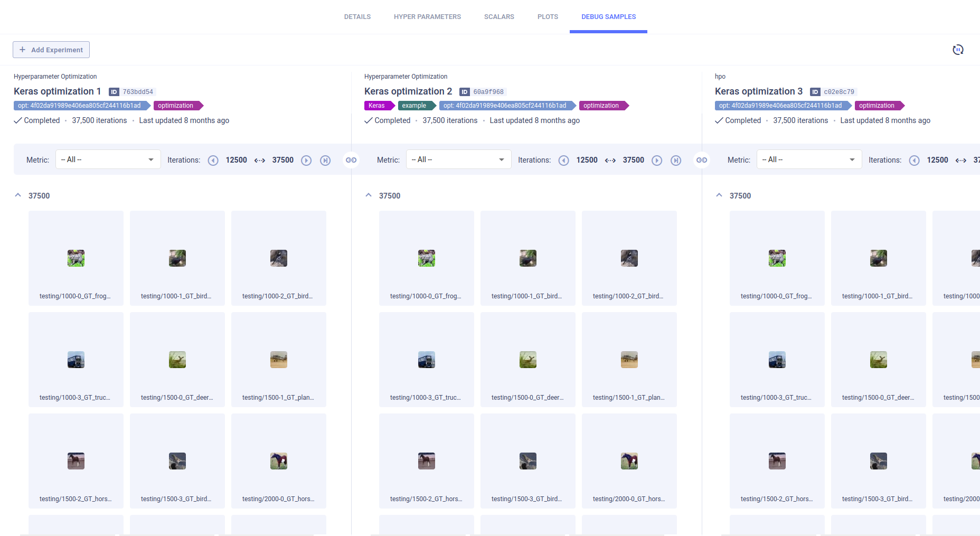Open frog sample thumbnail in Keras optimization 1

(x=76, y=258)
